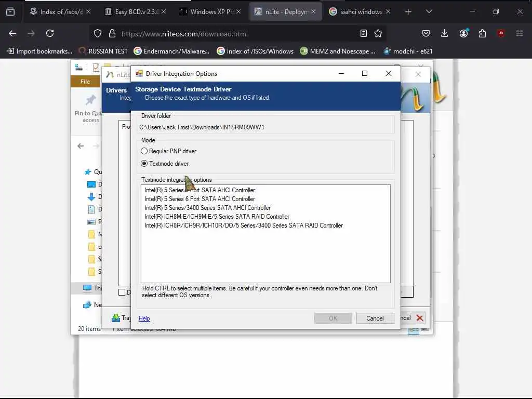The width and height of the screenshot is (532, 399).
Task: Select the Documents icon in Explorer sidebar
Action: pos(91,209)
